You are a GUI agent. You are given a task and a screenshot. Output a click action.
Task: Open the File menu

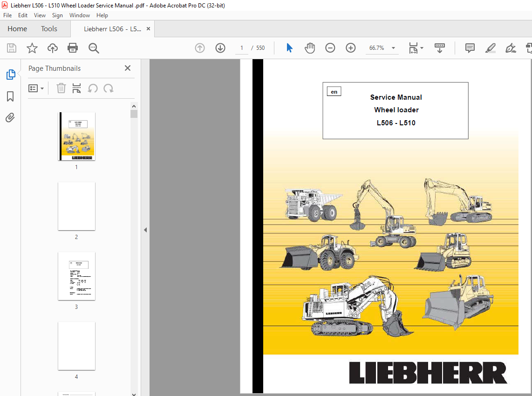click(x=7, y=15)
